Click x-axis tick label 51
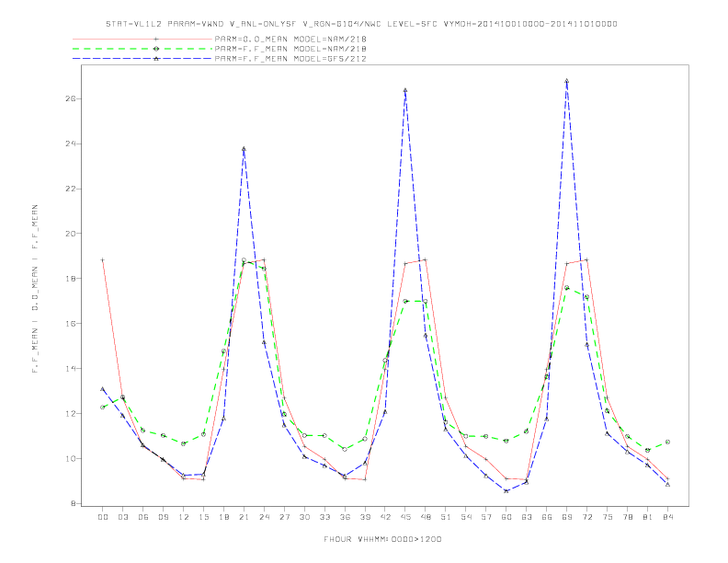Viewport: 728px width, 563px height. [446, 517]
